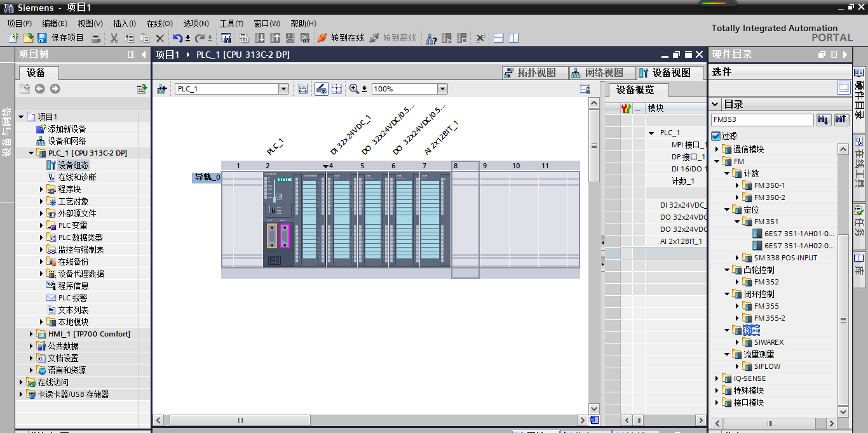Image resolution: width=868 pixels, height=433 pixels.
Task: Click the open project folder icon
Action: [28, 38]
